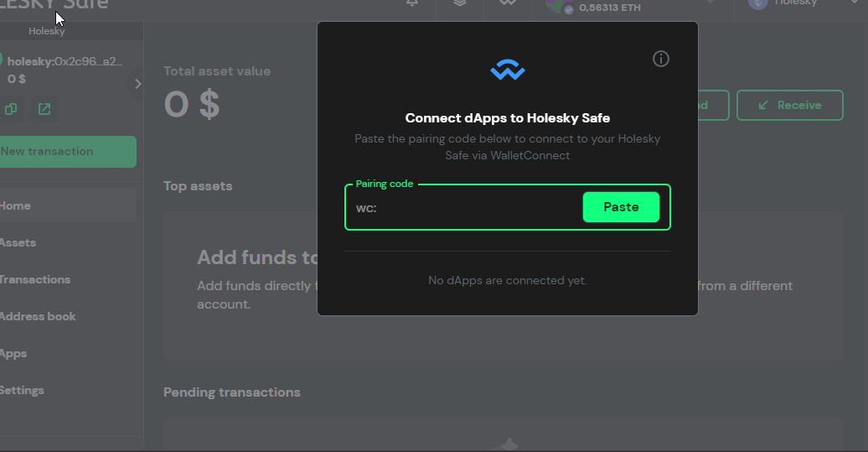Go to Home in the sidebar
Image resolution: width=868 pixels, height=452 pixels.
[68, 205]
